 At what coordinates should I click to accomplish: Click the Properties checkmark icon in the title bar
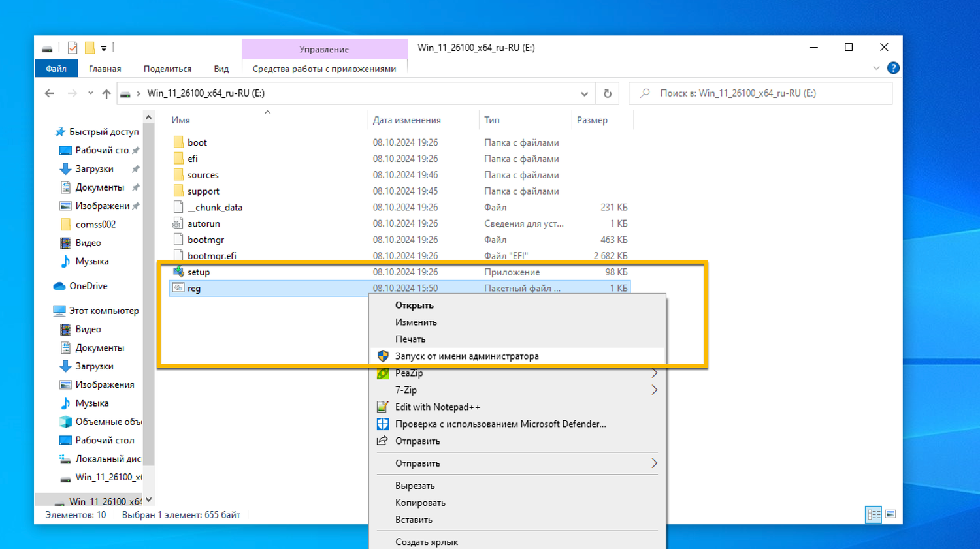pyautogui.click(x=73, y=48)
